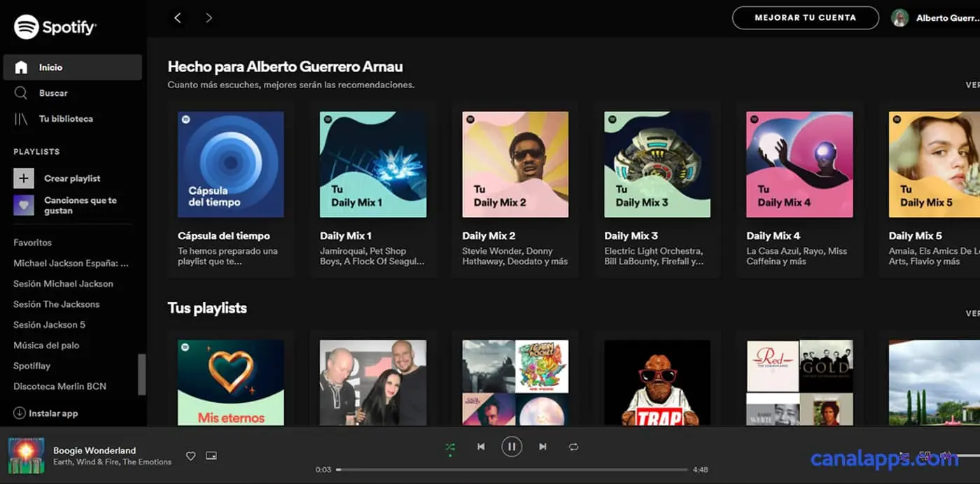Open the TRAP playlist cover

point(657,383)
